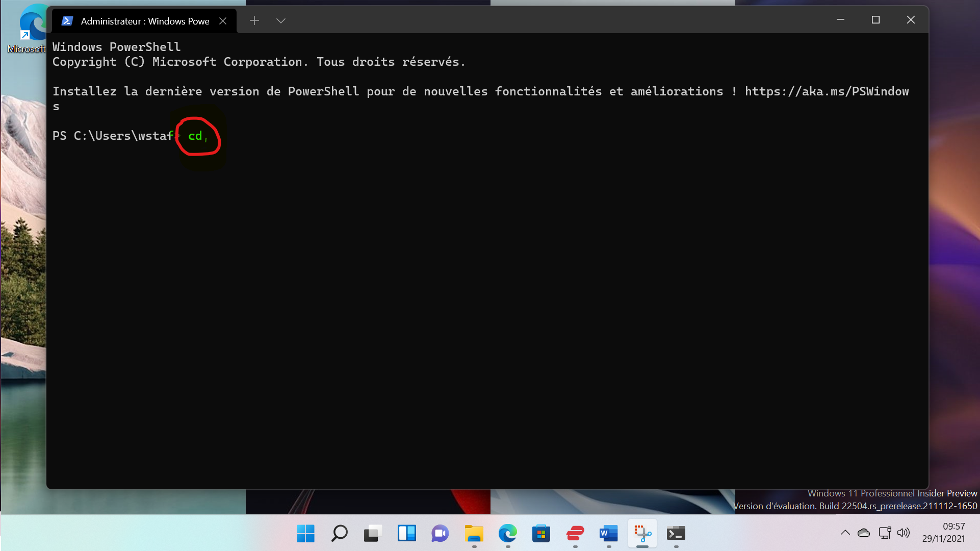
Task: Click the PowerShell icon in the tab
Action: [x=67, y=21]
